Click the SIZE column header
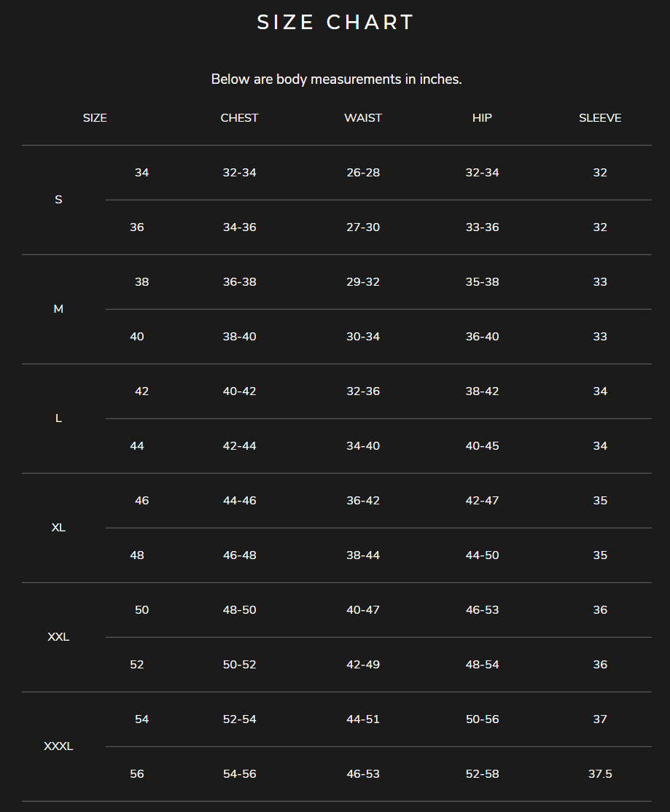Screen dimensions: 670x812 tap(95, 118)
